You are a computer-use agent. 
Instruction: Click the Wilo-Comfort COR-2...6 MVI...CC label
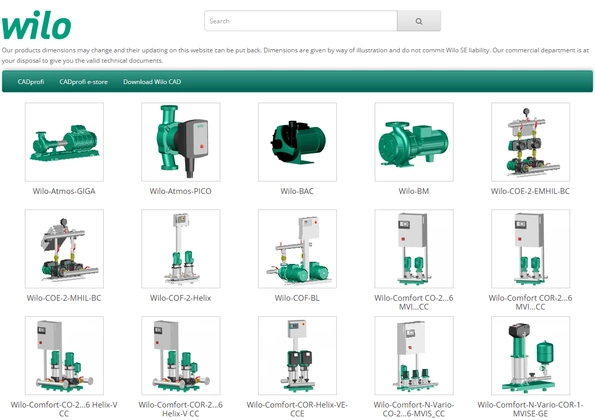click(x=530, y=302)
